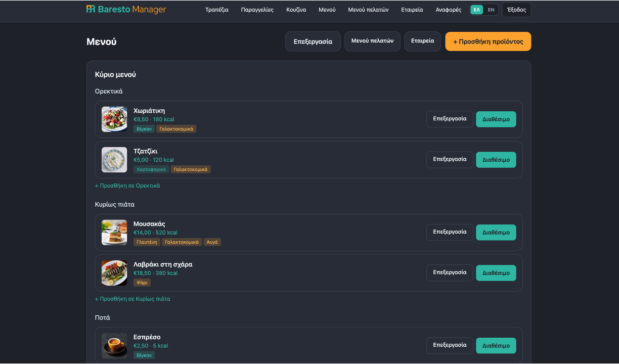Open the Εσπρέσο coffee thumbnail
This screenshot has width=619, height=364.
click(x=114, y=346)
